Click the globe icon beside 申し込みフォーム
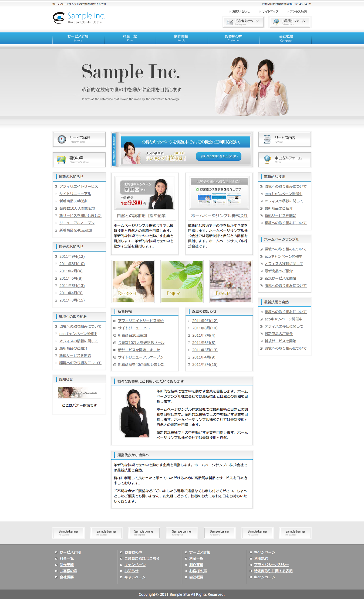The image size is (364, 599). (267, 160)
